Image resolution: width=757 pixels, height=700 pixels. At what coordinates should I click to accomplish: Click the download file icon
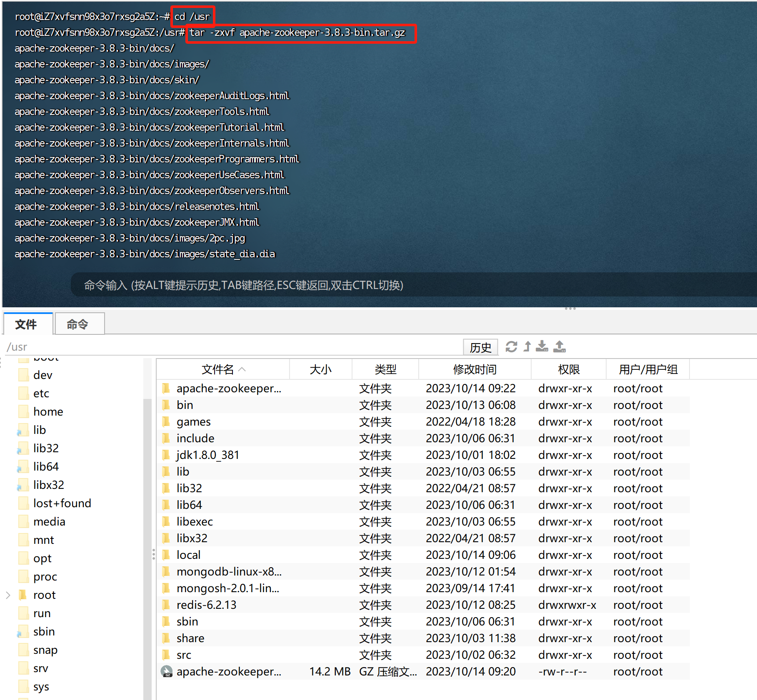click(x=542, y=347)
